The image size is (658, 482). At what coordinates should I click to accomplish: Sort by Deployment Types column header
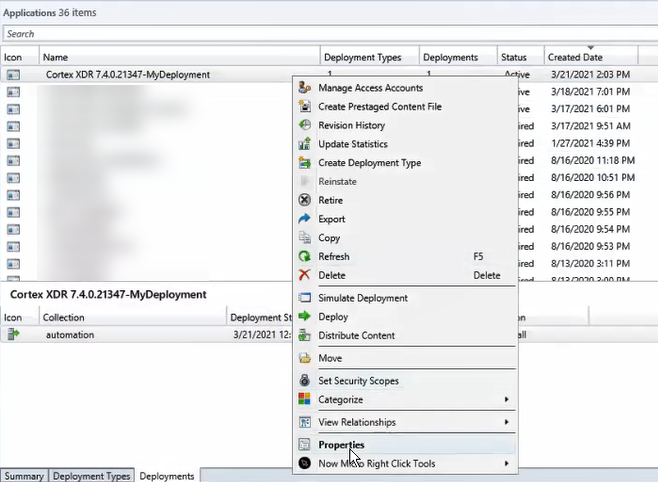pos(370,57)
